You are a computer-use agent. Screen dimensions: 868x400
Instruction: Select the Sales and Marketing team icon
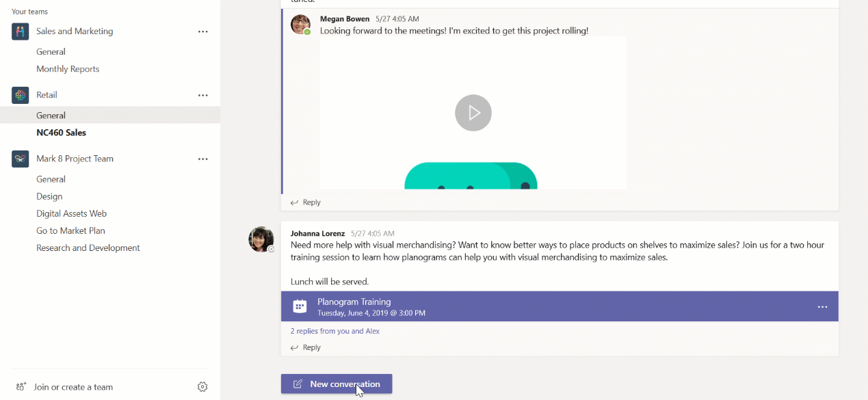coord(20,31)
